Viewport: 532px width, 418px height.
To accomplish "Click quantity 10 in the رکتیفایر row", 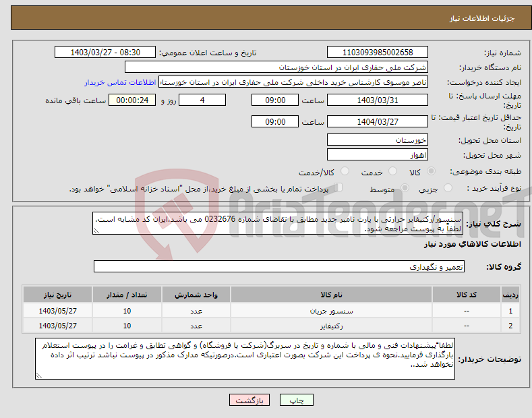I will [x=127, y=326].
